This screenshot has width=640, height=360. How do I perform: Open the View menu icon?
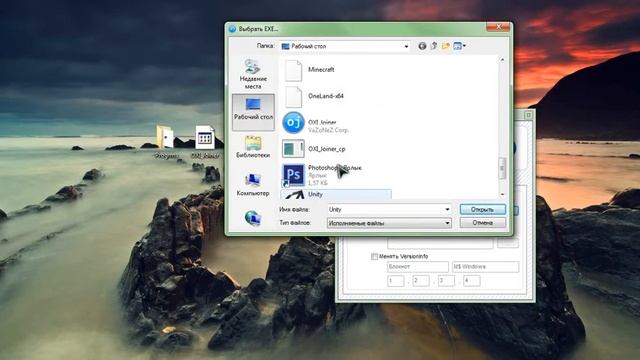pyautogui.click(x=459, y=46)
